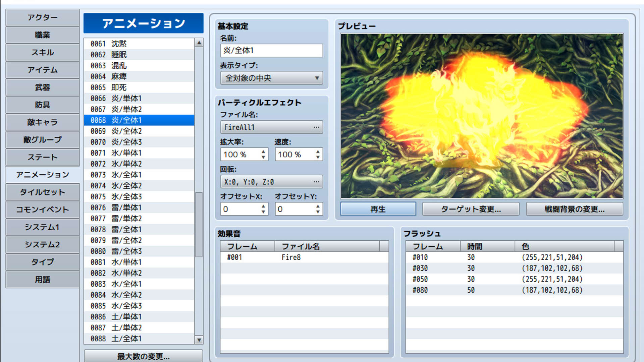Select flash row #010 in フラッシュ table
The image size is (644, 362).
pyautogui.click(x=514, y=257)
